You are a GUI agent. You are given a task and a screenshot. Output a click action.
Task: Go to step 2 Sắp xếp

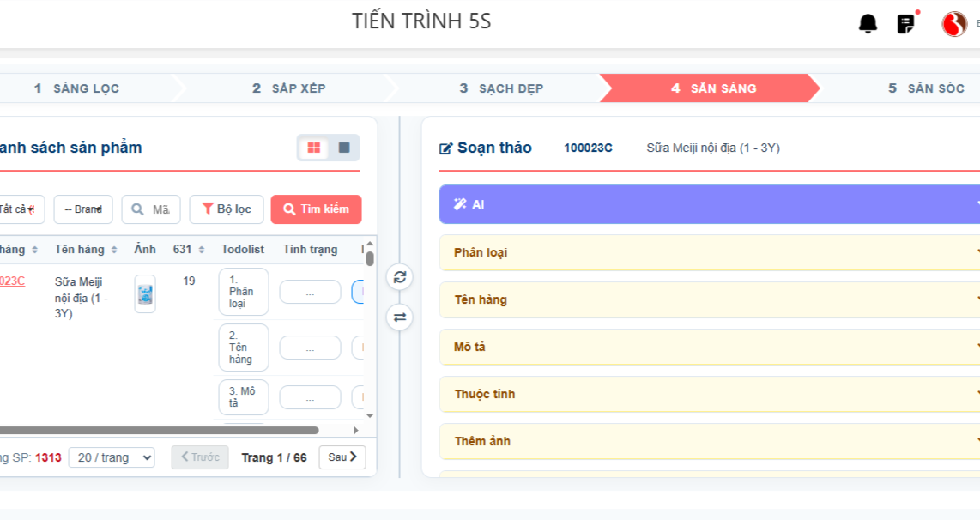(x=288, y=88)
